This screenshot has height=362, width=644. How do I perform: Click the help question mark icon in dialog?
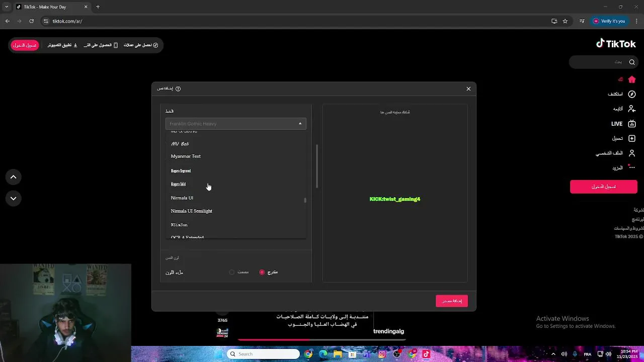(x=178, y=88)
